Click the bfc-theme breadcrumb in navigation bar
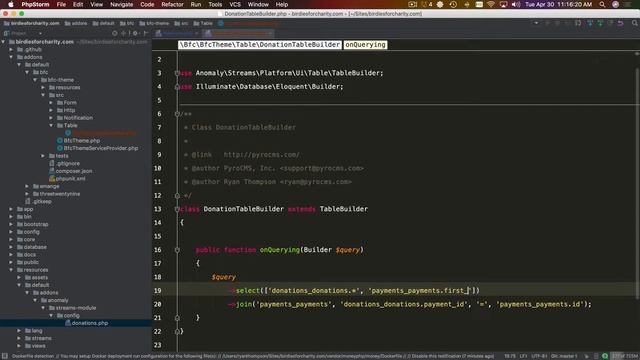Screen dimensions: 640x360 pyautogui.click(x=154, y=23)
